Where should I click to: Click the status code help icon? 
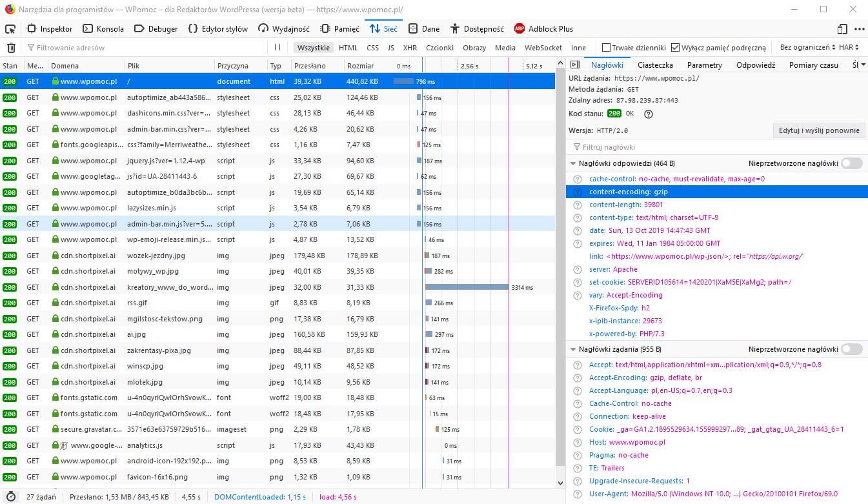tap(649, 114)
